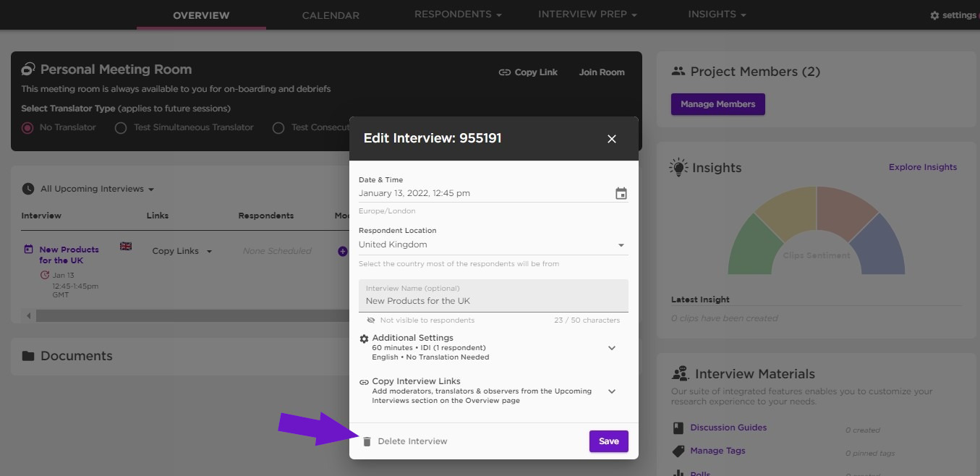This screenshot has width=980, height=476.
Task: Click the Project Members people icon
Action: click(x=678, y=71)
